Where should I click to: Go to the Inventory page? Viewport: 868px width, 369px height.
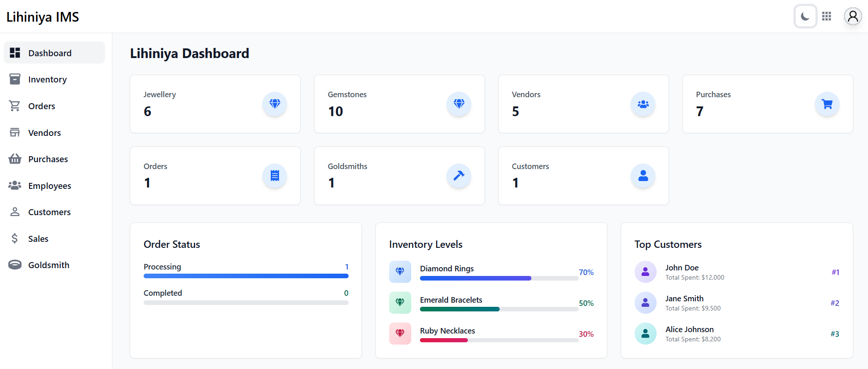pos(54,79)
